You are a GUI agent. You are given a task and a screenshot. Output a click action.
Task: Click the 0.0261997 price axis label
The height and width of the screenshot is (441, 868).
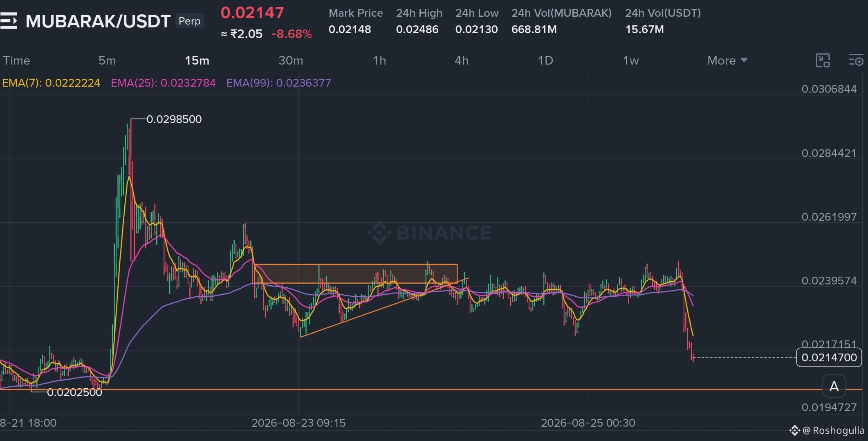click(829, 217)
